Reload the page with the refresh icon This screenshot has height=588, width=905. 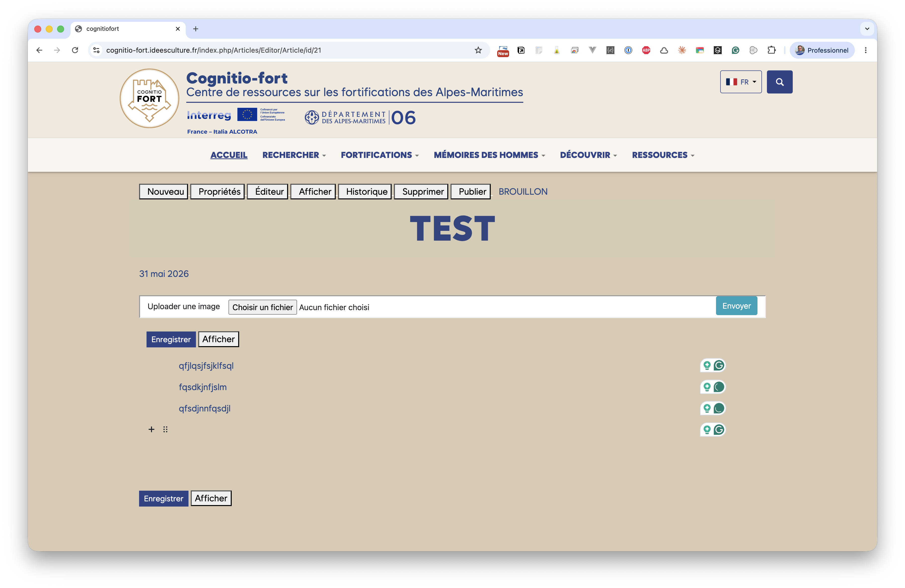point(75,50)
